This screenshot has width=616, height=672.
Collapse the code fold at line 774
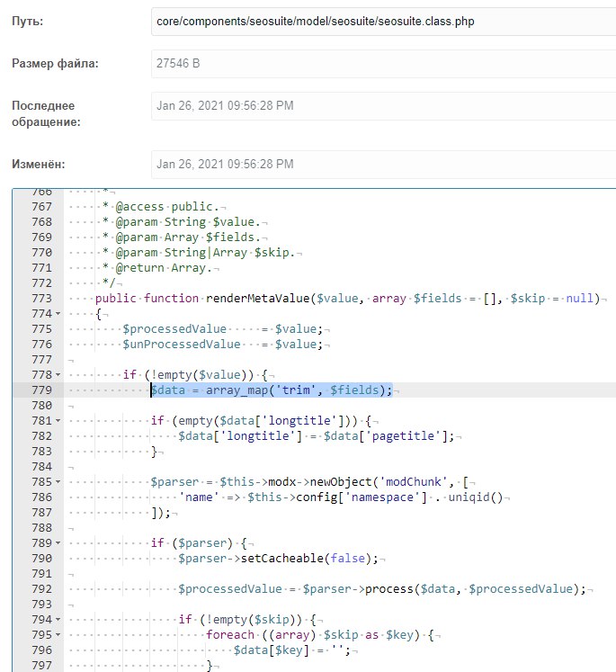coord(58,314)
